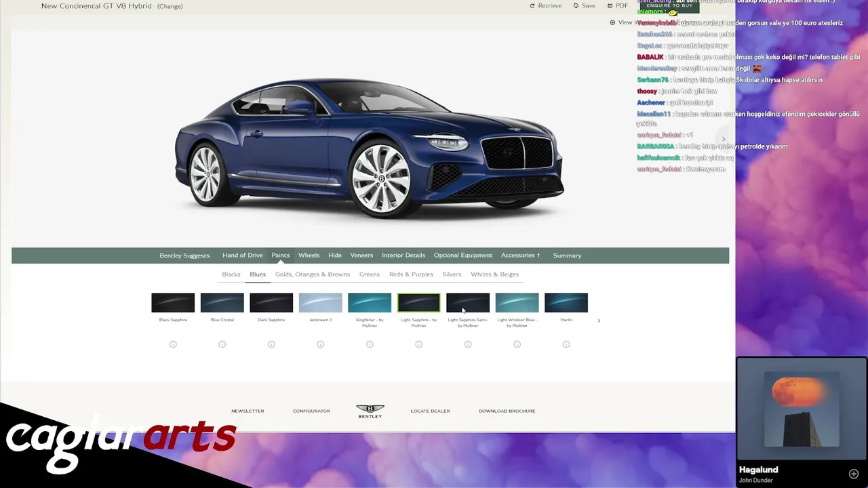Select Black Sapphire paint swatch
This screenshot has height=488, width=868.
(x=173, y=303)
